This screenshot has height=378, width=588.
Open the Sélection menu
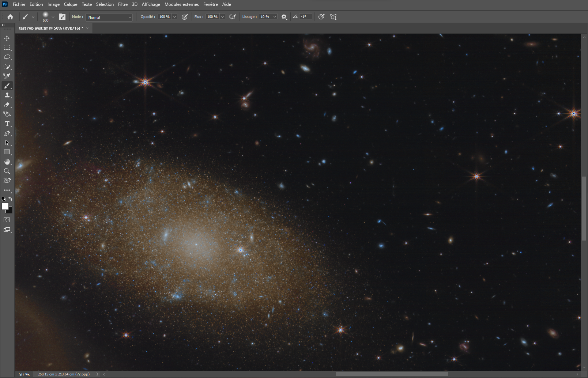pos(105,4)
